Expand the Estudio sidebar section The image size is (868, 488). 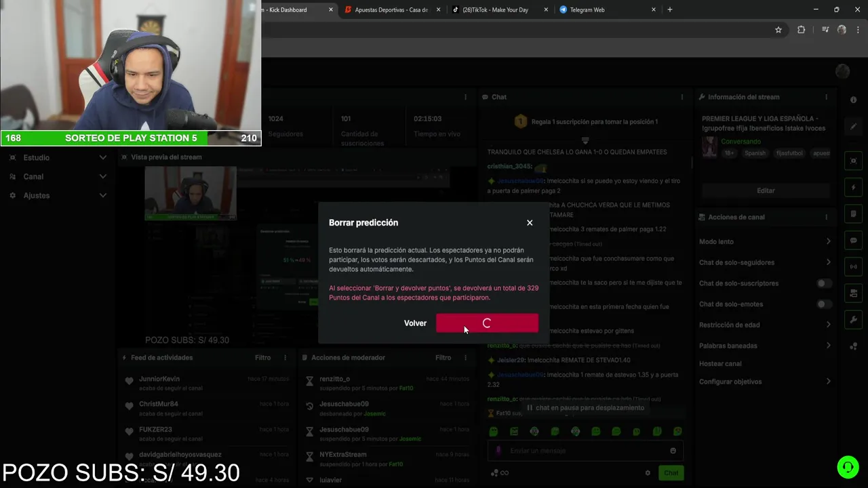[58, 157]
